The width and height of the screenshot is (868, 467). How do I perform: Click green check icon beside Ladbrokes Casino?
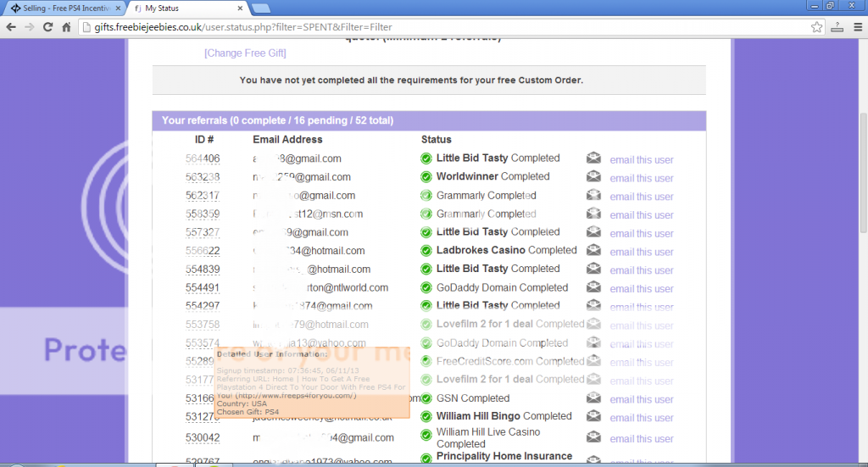(x=426, y=251)
